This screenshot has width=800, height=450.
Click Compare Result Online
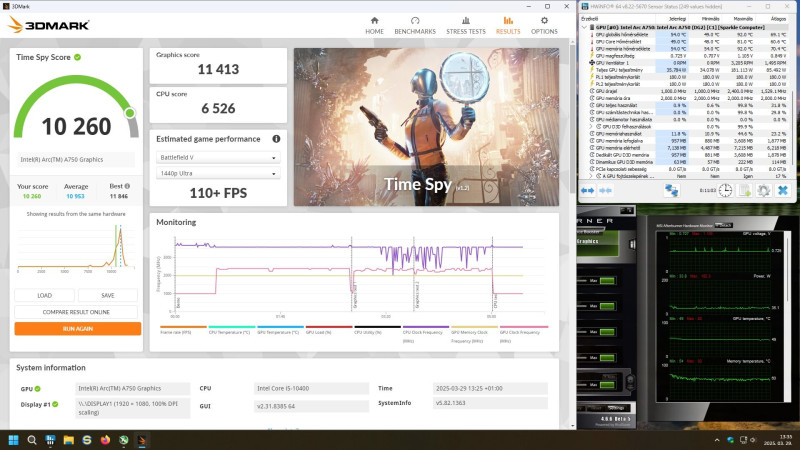pyautogui.click(x=76, y=312)
